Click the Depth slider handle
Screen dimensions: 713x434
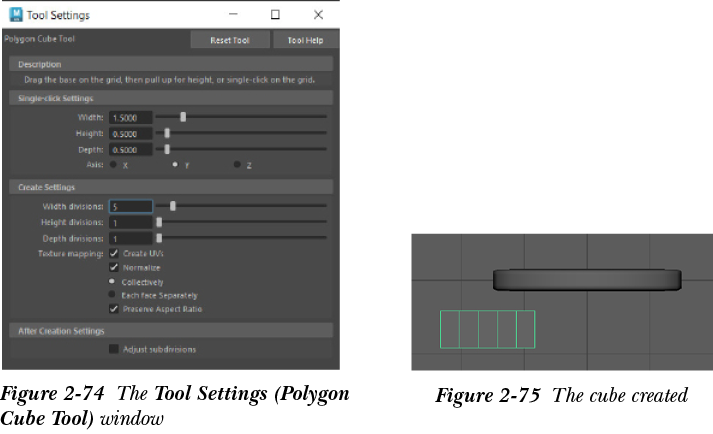[167, 149]
